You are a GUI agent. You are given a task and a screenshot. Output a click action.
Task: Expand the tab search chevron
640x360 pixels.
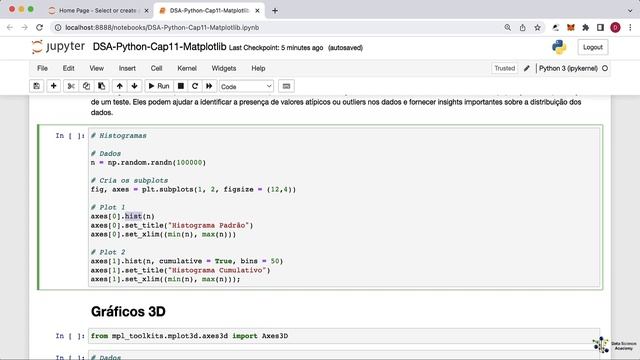pos(630,11)
